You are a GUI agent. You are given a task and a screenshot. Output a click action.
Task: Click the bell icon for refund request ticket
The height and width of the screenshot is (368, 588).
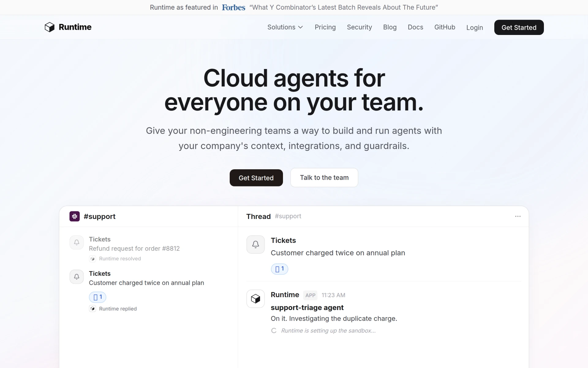77,242
